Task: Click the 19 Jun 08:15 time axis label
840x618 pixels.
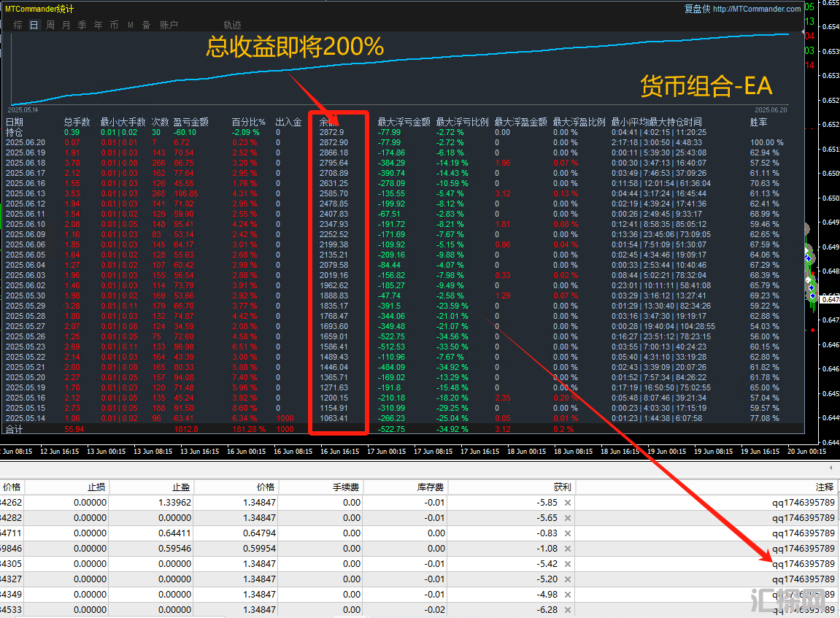Action: (x=713, y=452)
